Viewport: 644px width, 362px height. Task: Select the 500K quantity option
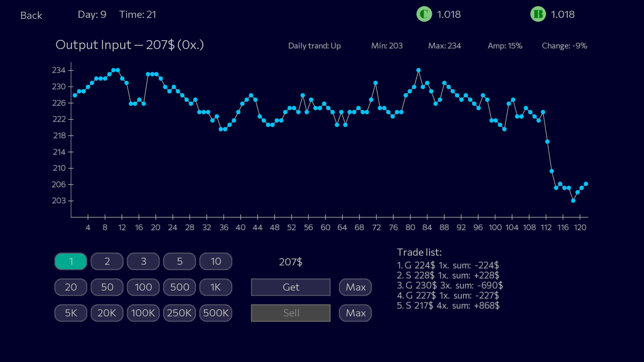(216, 313)
